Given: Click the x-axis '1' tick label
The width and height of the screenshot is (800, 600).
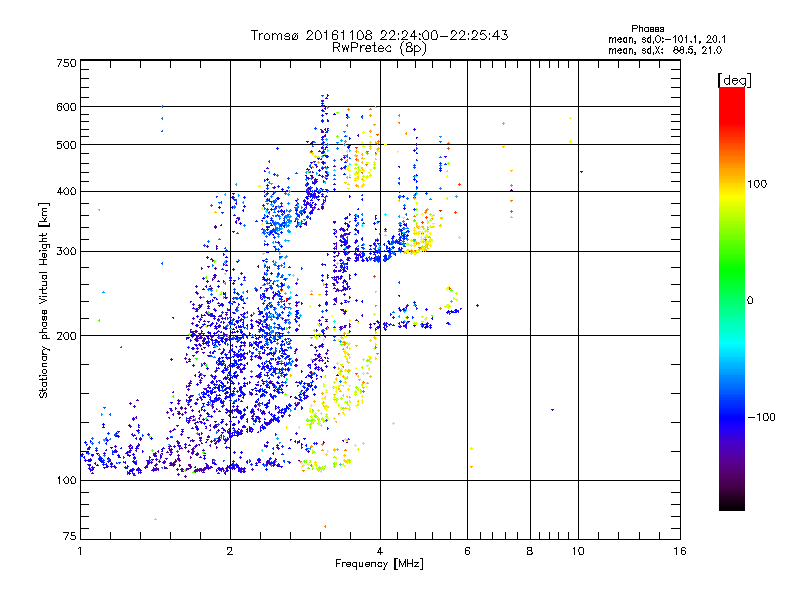Looking at the screenshot, I should pyautogui.click(x=80, y=551).
